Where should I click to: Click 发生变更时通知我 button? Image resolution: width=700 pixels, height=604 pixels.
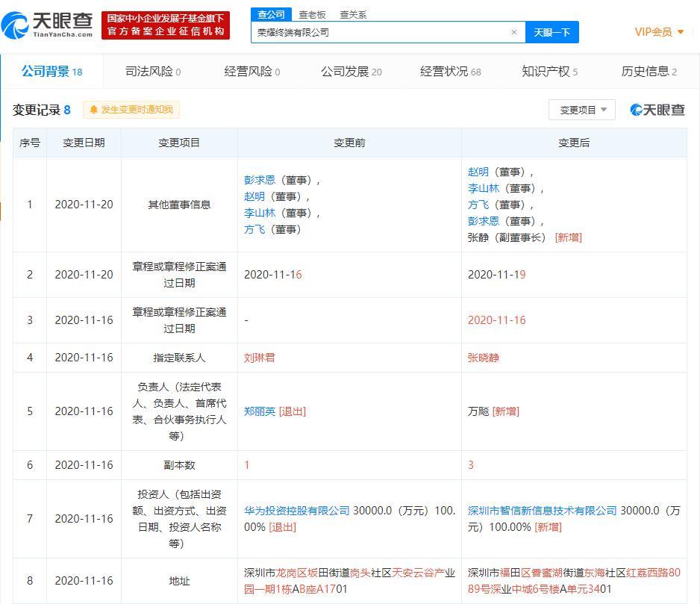[131, 110]
